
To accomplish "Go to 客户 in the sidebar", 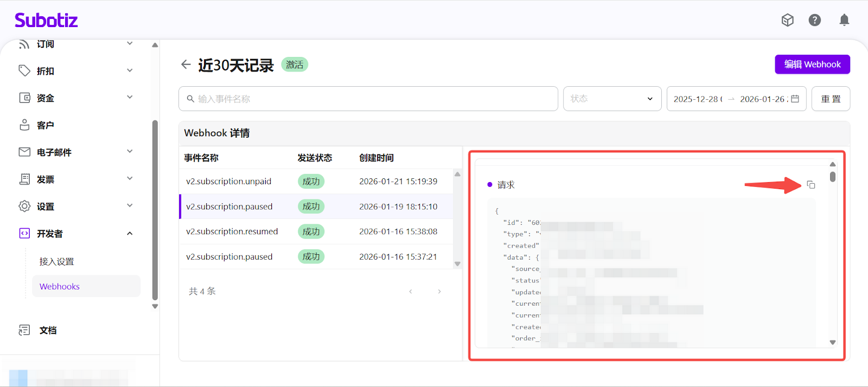I will [46, 125].
